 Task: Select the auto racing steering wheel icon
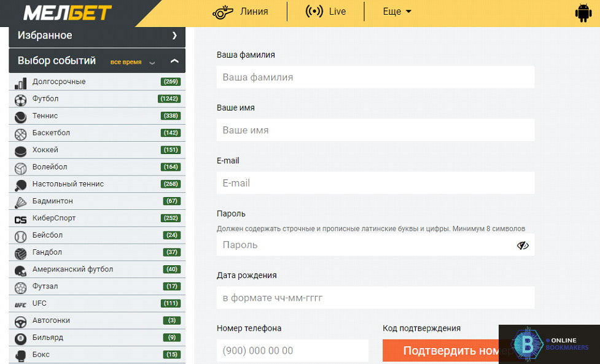[21, 321]
